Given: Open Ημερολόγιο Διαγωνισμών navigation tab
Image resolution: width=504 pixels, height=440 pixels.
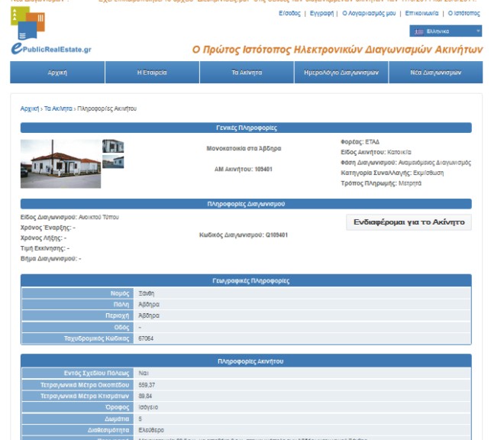Looking at the screenshot, I should (x=341, y=73).
